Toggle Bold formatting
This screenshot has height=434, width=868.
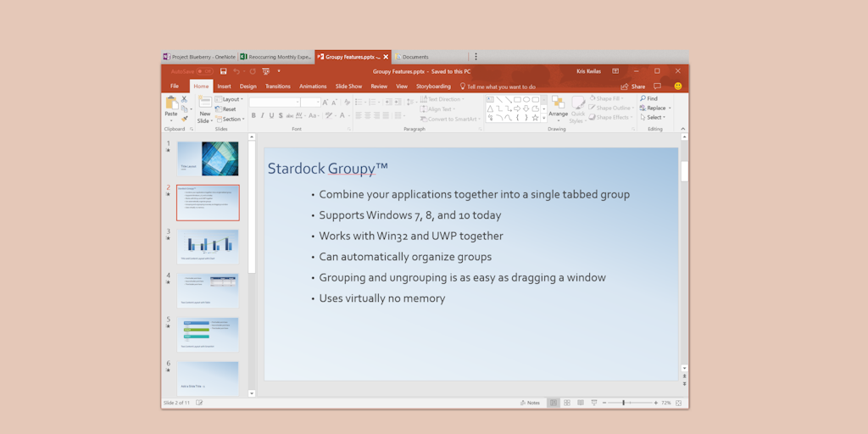click(253, 115)
